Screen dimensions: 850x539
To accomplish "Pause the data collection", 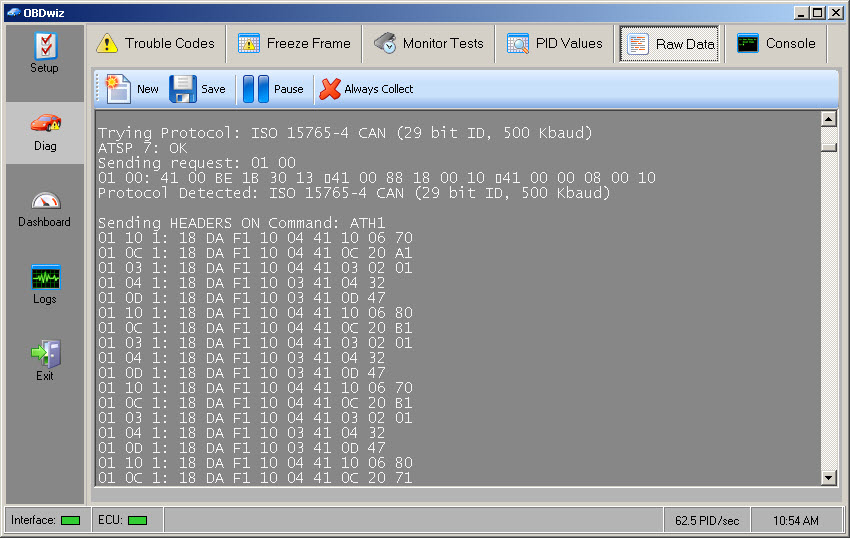I will 273,89.
